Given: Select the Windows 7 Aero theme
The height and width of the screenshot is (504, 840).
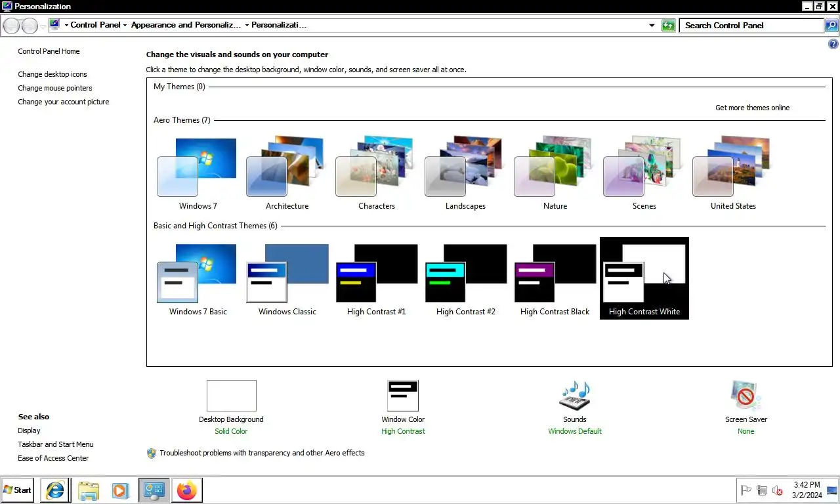Looking at the screenshot, I should [198, 173].
